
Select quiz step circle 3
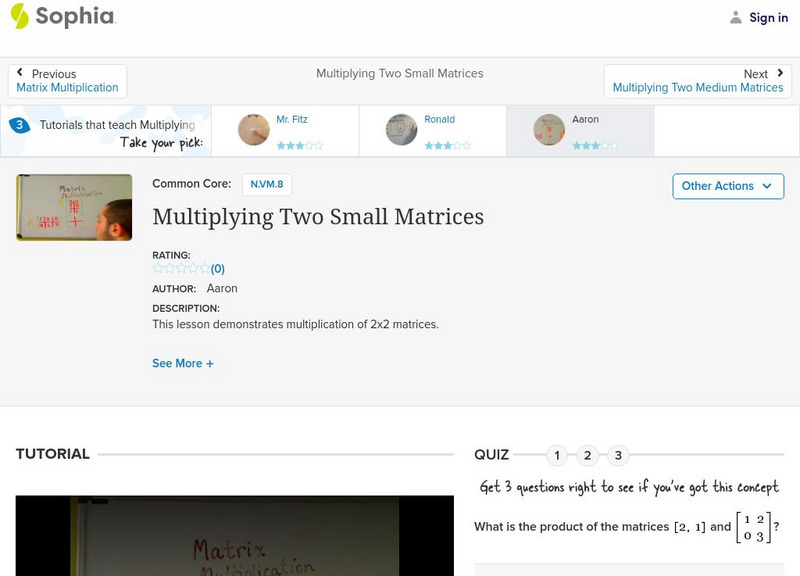[x=619, y=454]
